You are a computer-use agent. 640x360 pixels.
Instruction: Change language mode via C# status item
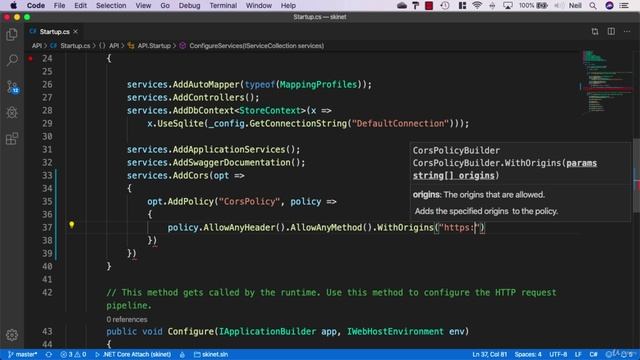[x=593, y=354]
